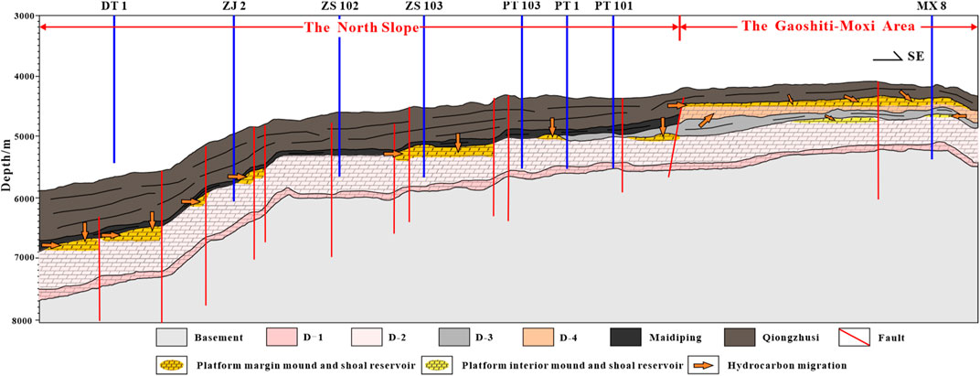Click the 'Maidiping' legend text
Viewport: 980px width, 376px height.
coord(676,338)
